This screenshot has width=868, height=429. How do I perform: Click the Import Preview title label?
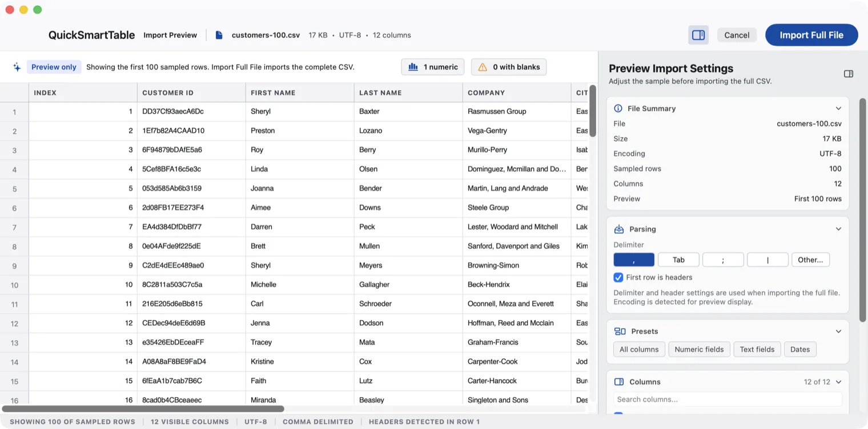pos(170,35)
